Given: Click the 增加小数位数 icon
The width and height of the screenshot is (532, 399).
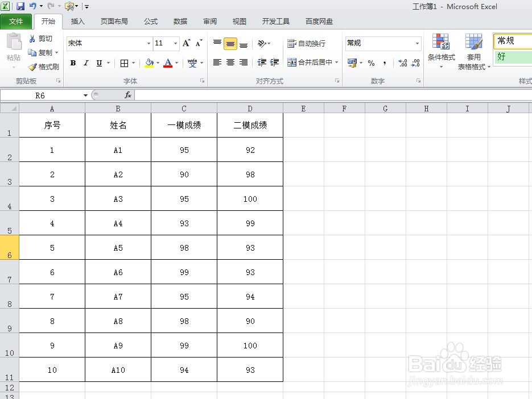Looking at the screenshot, I should click(x=403, y=63).
